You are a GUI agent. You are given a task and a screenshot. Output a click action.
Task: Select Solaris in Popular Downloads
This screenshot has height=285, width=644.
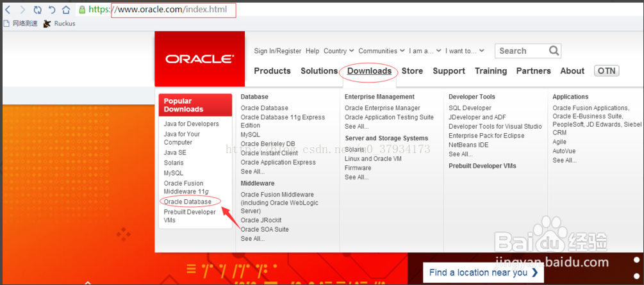[x=174, y=163]
